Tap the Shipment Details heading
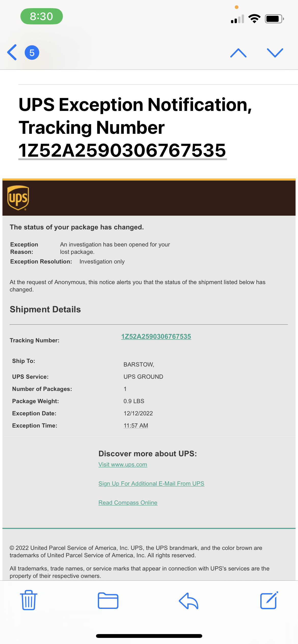The width and height of the screenshot is (298, 644). (45, 309)
